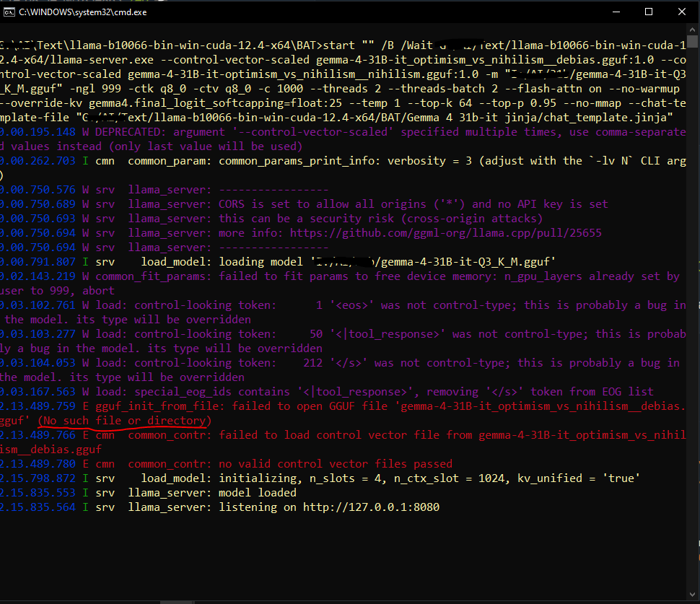Image resolution: width=700 pixels, height=604 pixels.
Task: Click 'model loaded' log line
Action: (x=257, y=493)
